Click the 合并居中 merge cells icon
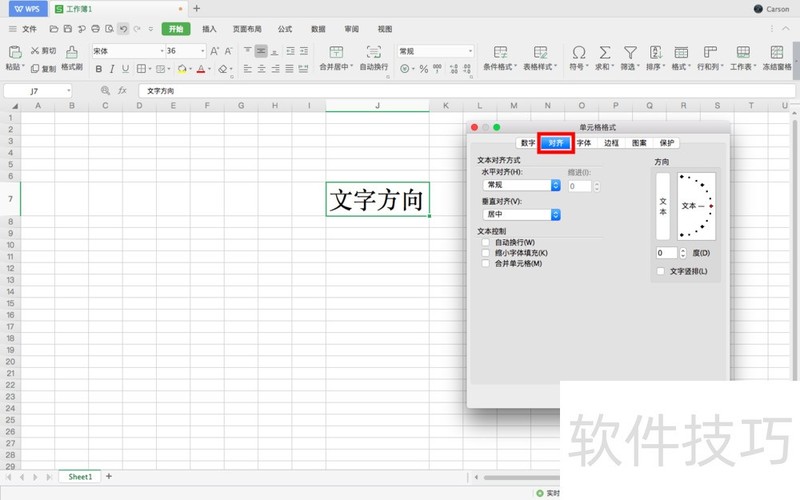800x500 pixels. (335, 52)
